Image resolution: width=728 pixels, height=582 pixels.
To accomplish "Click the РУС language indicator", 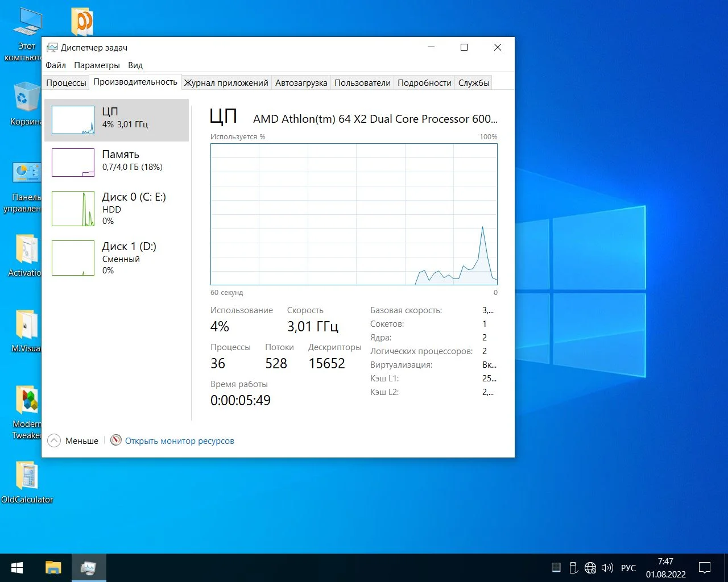I will tap(628, 568).
